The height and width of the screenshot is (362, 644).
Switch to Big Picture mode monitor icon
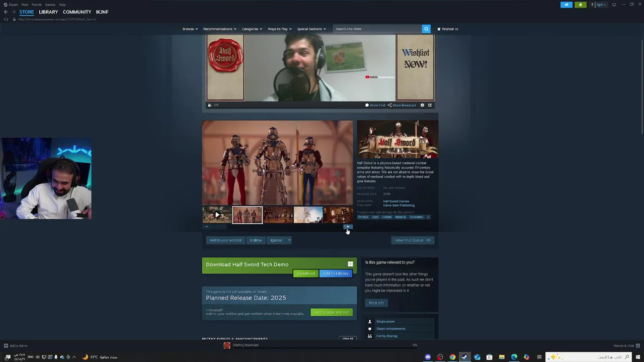(x=614, y=5)
